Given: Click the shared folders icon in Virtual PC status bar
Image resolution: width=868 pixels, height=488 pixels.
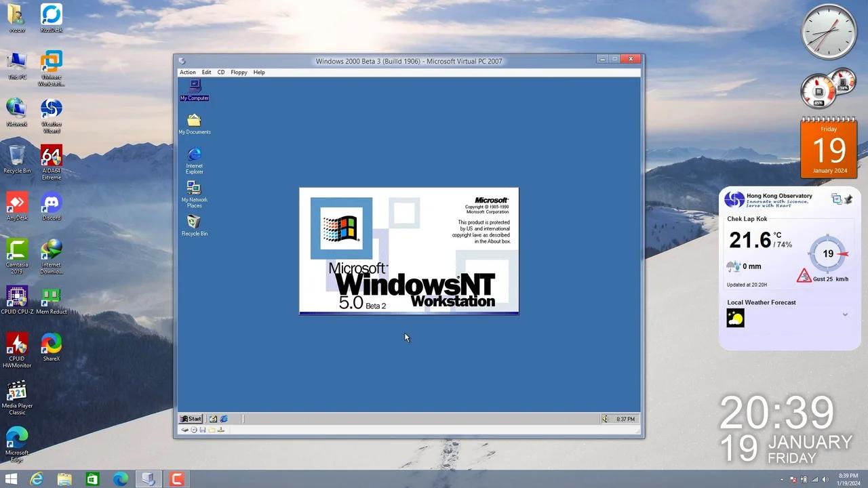Looking at the screenshot, I should pyautogui.click(x=212, y=430).
